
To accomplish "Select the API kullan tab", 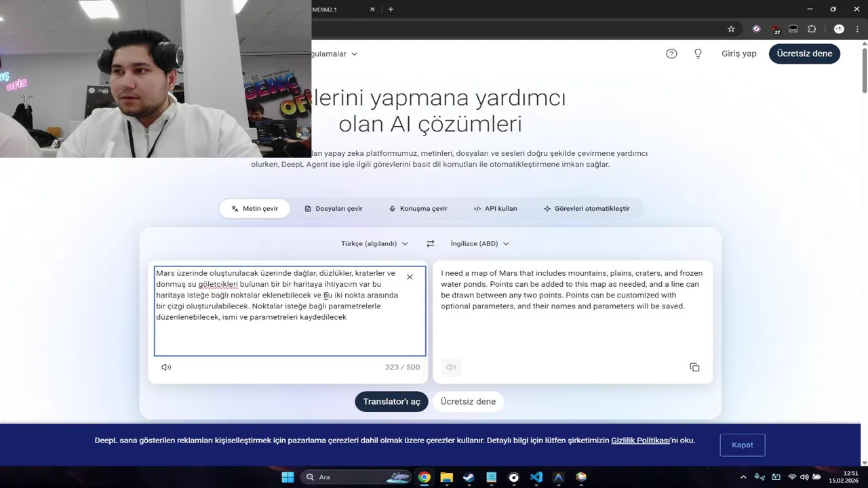I will pos(495,209).
